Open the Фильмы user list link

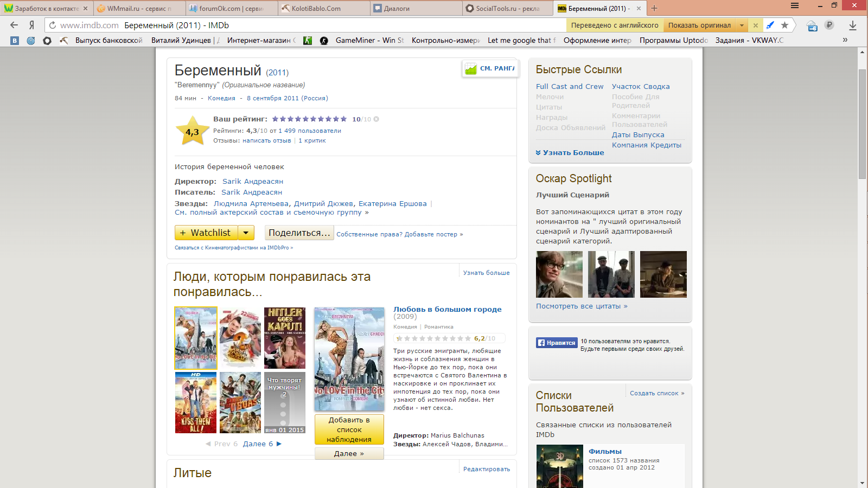click(x=605, y=451)
